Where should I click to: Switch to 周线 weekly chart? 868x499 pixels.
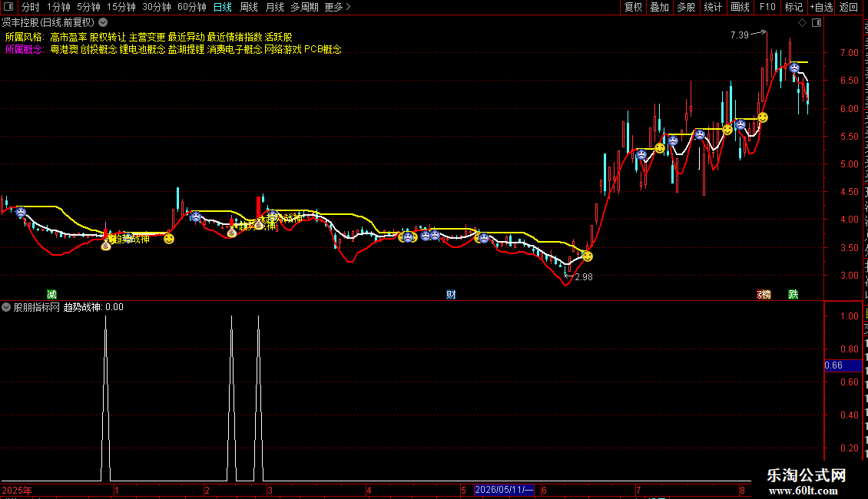[x=249, y=7]
